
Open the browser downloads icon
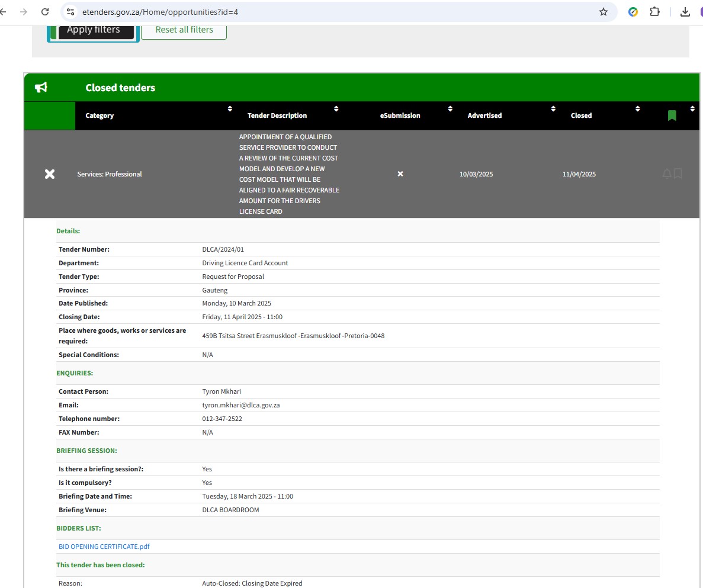click(x=685, y=12)
